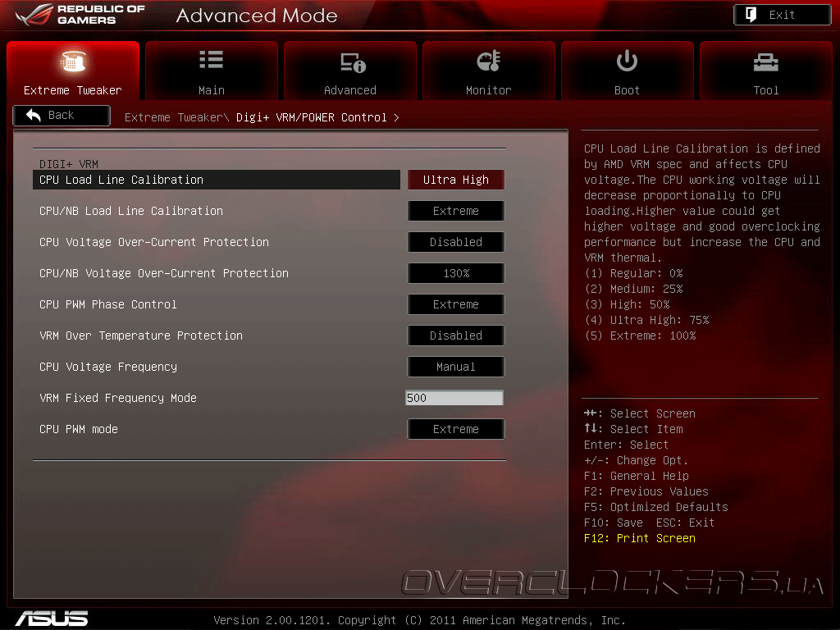Click the Boot power icon
The height and width of the screenshot is (630, 840).
pos(627,61)
